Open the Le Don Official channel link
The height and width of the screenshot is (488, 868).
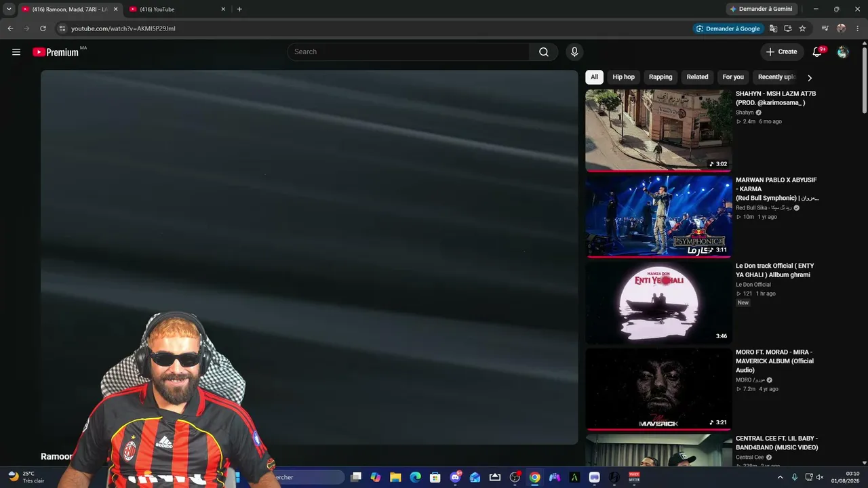click(x=753, y=285)
